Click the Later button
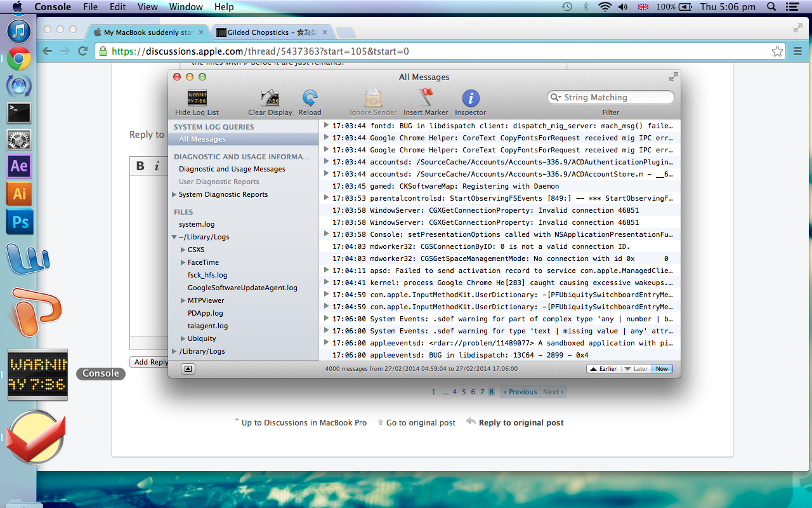This screenshot has height=508, width=812. pos(636,368)
